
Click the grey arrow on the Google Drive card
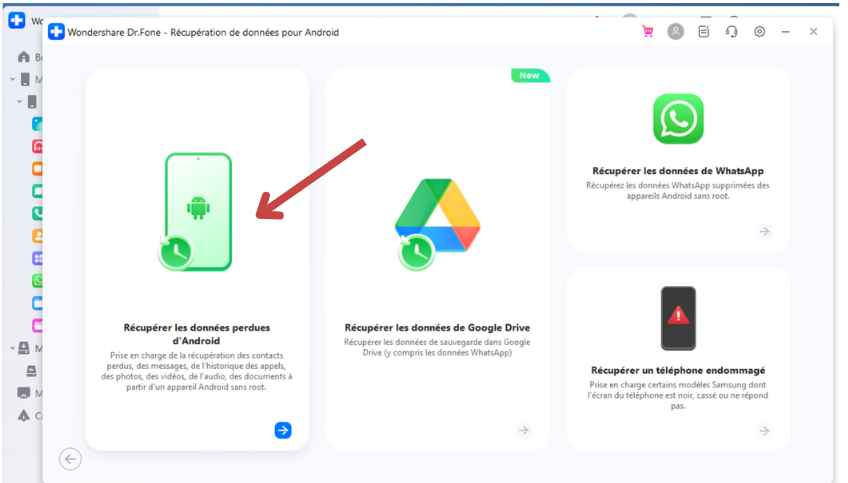524,430
